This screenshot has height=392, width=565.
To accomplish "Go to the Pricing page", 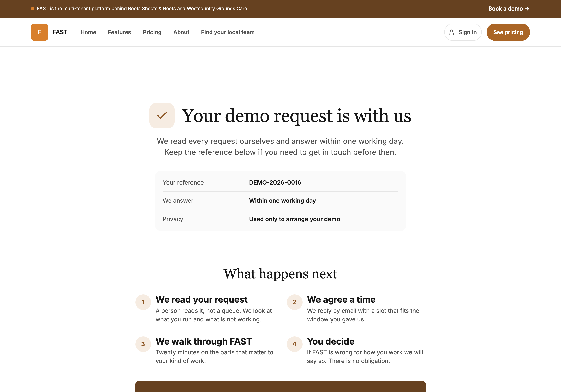I will (152, 32).
